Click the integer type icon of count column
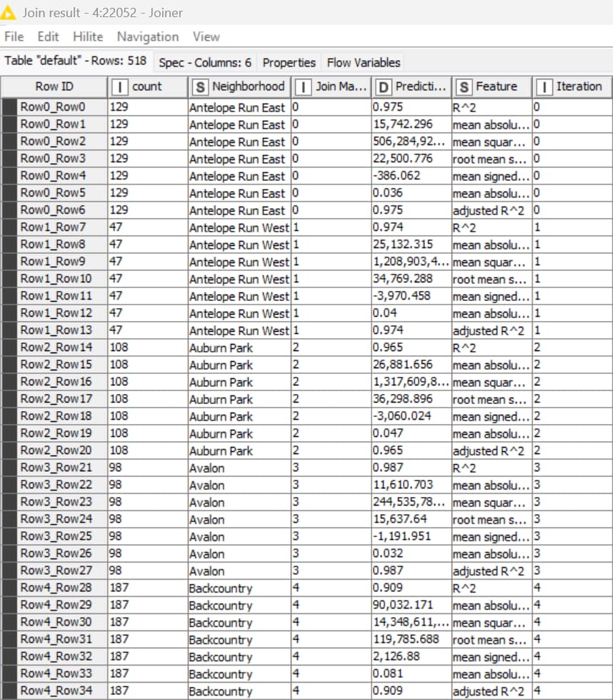This screenshot has width=613, height=700. point(119,87)
